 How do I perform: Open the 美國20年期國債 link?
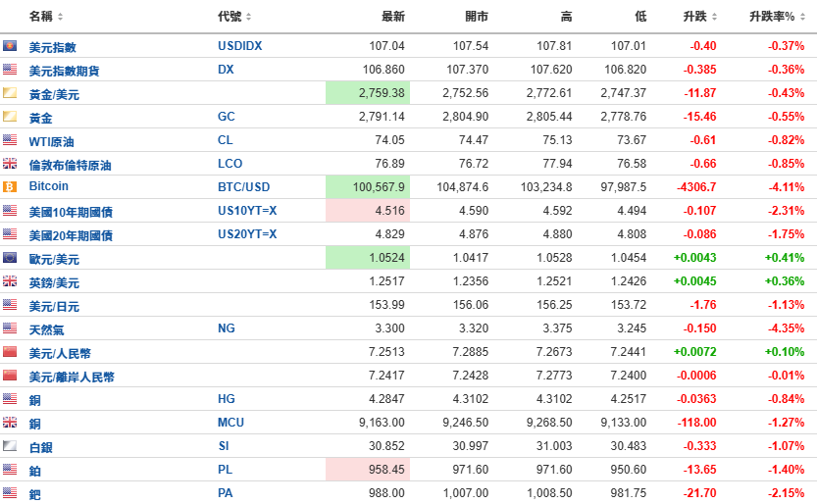click(71, 235)
